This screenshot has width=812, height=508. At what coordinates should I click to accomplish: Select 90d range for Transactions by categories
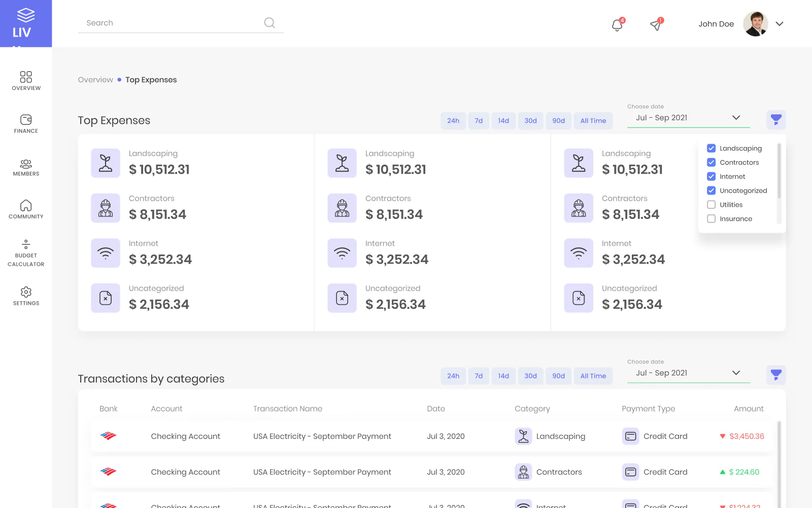[558, 376]
